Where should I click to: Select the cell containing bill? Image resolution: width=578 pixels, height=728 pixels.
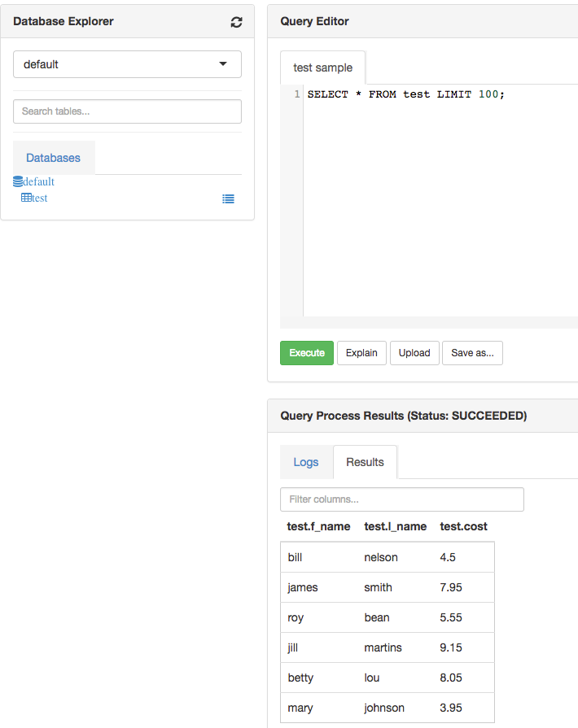click(319, 557)
